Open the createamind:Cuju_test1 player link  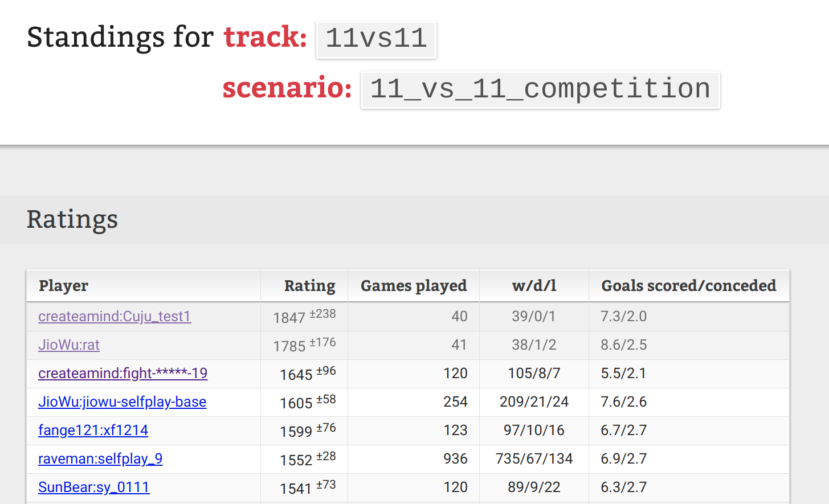pos(115,317)
